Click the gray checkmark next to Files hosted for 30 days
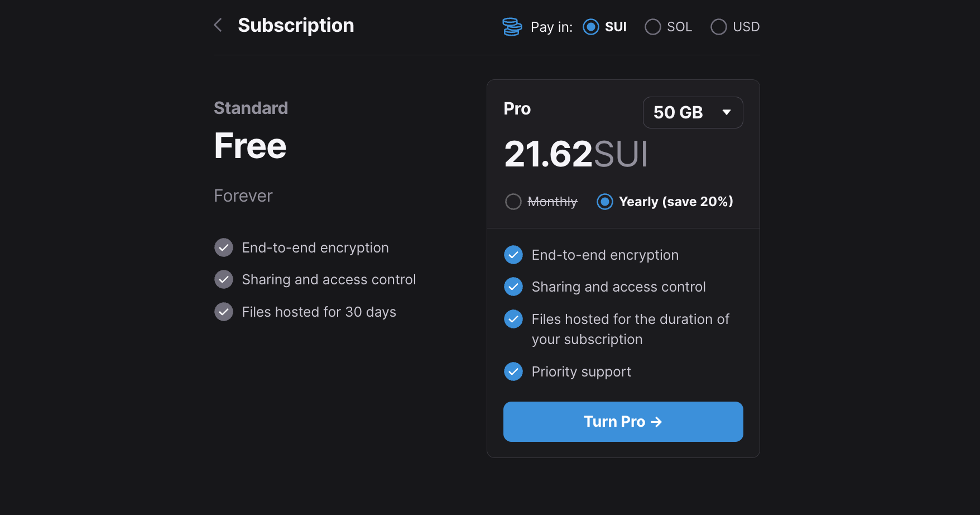Viewport: 980px width, 515px height. tap(224, 312)
